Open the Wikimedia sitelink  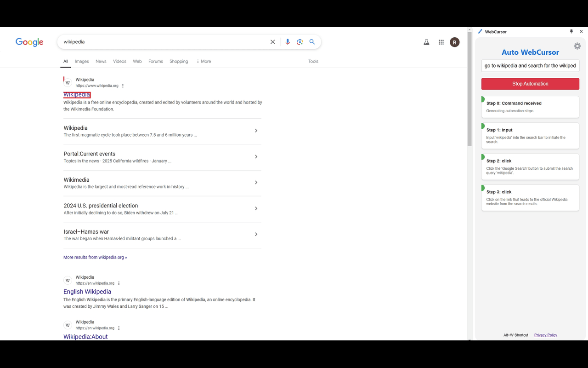pyautogui.click(x=77, y=180)
